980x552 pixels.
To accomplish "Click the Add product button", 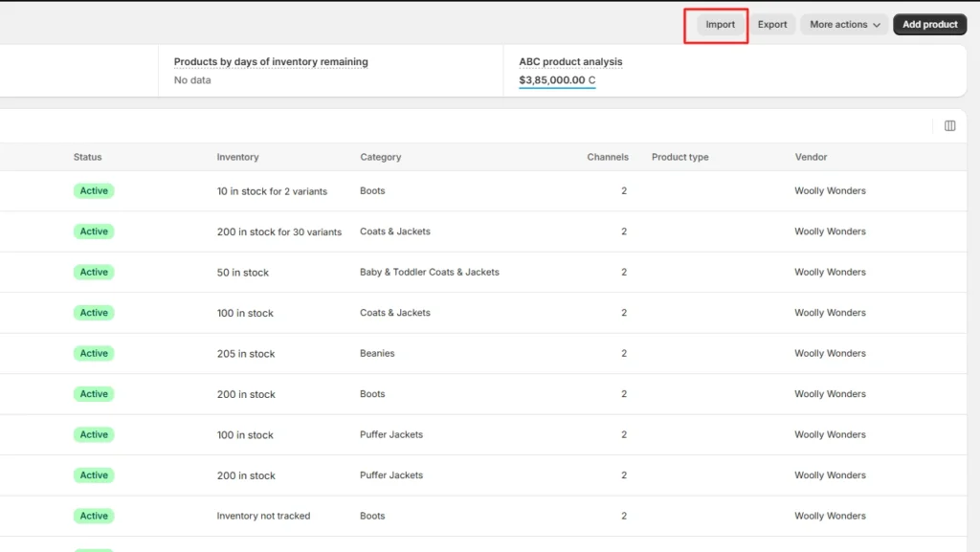I will coord(929,24).
